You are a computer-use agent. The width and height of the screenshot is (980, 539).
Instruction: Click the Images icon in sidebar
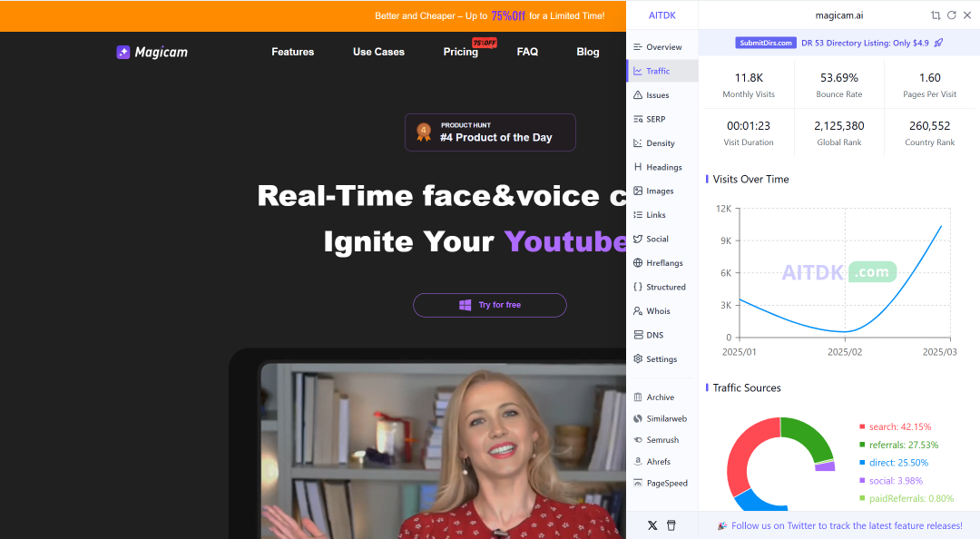638,191
